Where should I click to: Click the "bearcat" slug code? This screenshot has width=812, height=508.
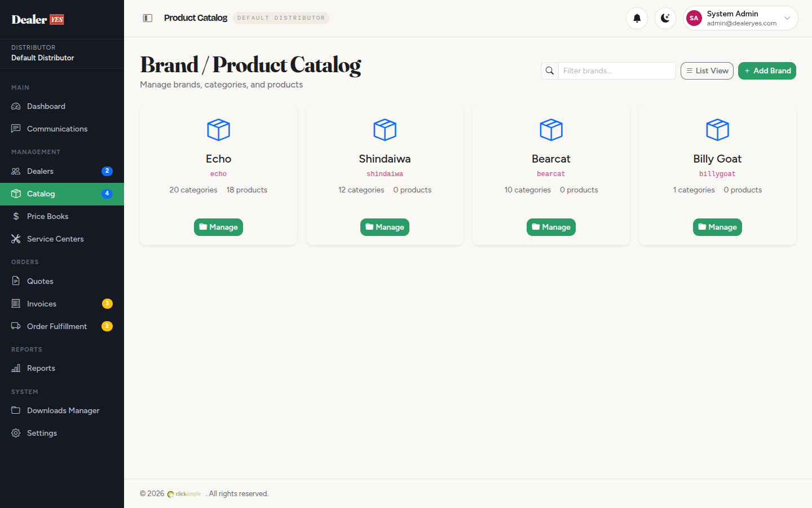click(x=551, y=174)
